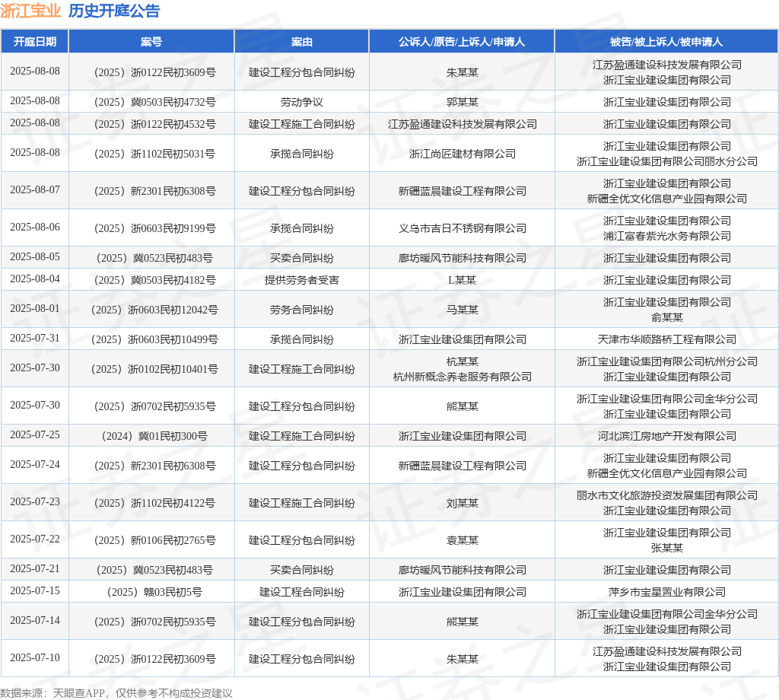
Task: Select the 案号 column header
Action: click(151, 42)
